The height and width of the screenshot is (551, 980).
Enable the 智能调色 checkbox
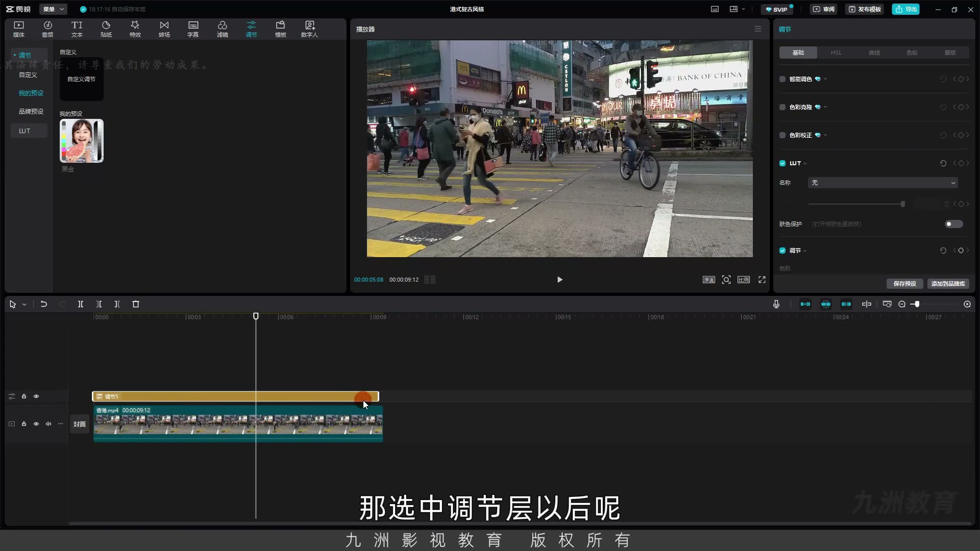point(782,79)
